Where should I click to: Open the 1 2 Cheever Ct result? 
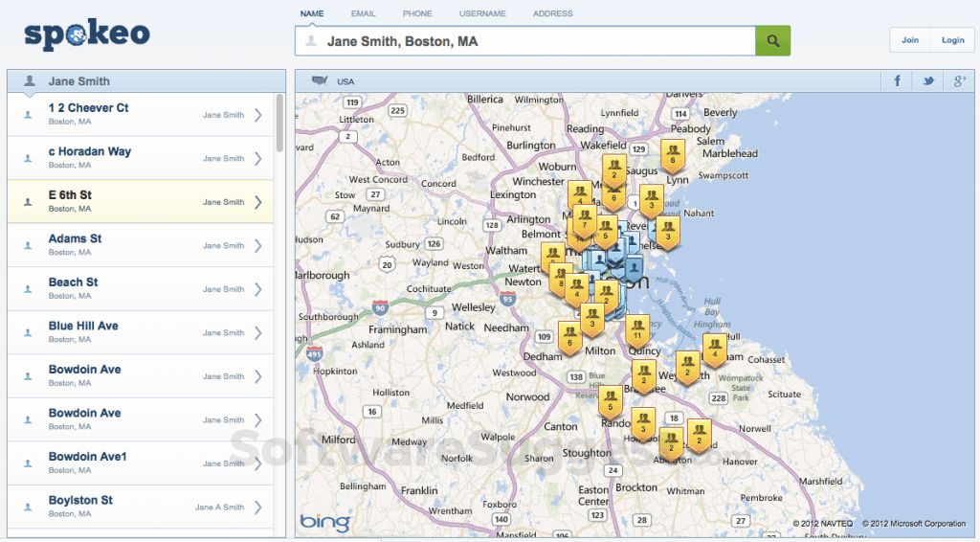pyautogui.click(x=141, y=115)
